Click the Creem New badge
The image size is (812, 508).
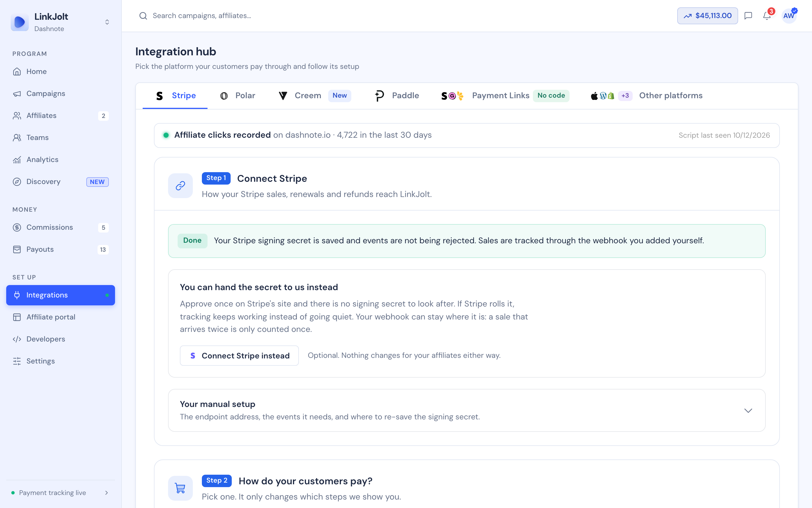[339, 95]
